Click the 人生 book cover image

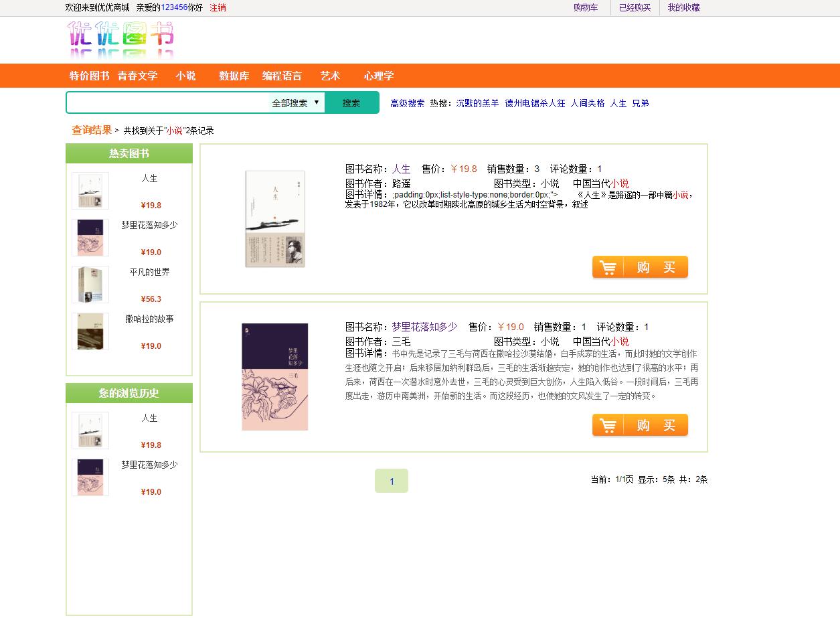(274, 218)
